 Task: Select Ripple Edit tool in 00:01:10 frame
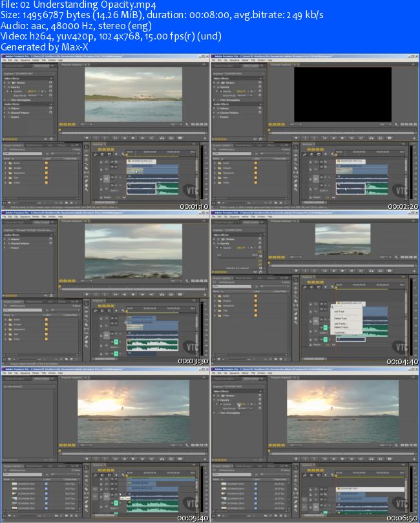point(86,155)
